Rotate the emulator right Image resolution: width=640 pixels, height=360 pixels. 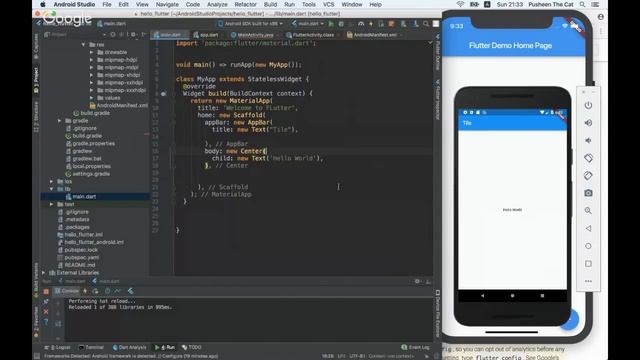pyautogui.click(x=588, y=176)
